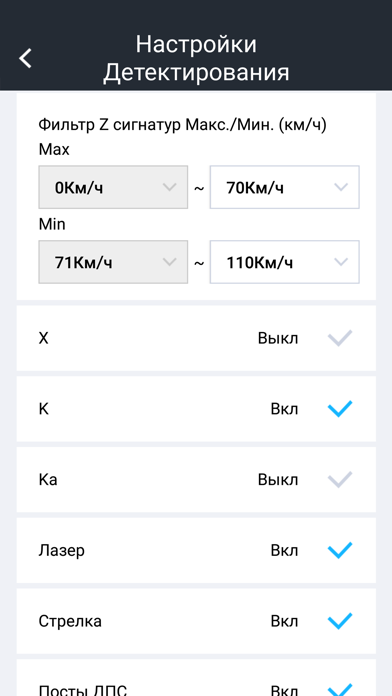Toggle the Посты ДПС checkmark
Viewport: 392px width, 696px height.
click(340, 690)
